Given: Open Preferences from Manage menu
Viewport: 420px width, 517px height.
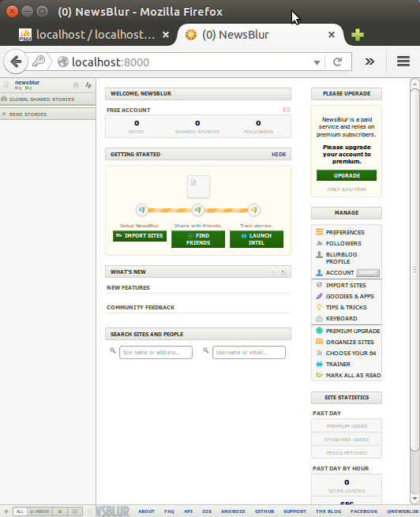Looking at the screenshot, I should click(x=346, y=232).
